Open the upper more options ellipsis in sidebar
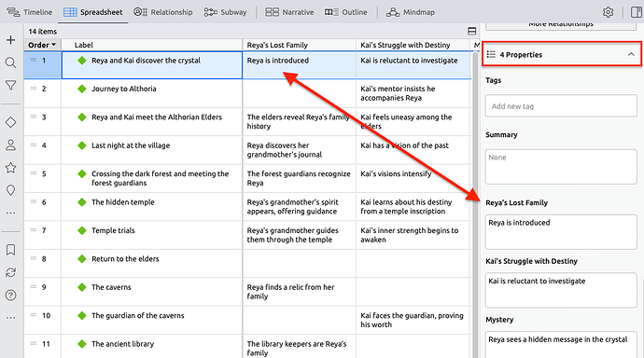 (10, 213)
